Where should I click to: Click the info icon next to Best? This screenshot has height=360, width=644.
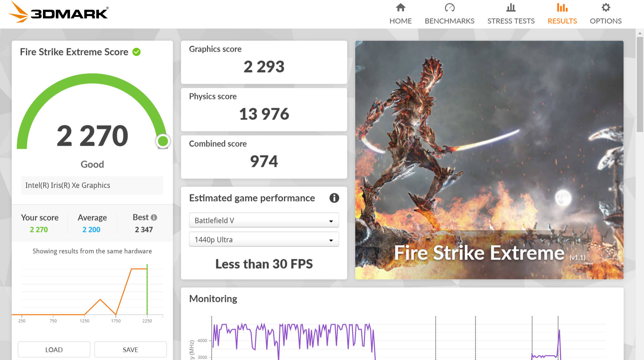(154, 218)
